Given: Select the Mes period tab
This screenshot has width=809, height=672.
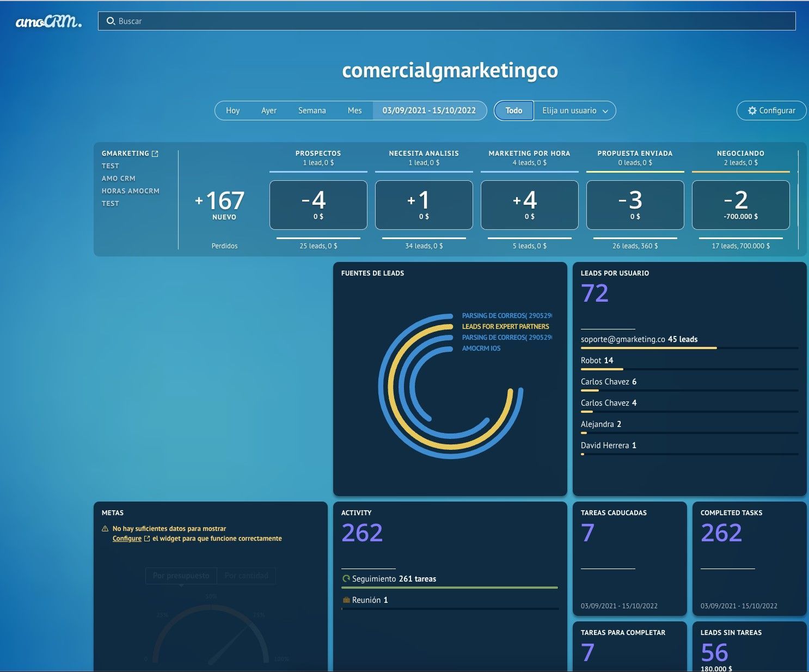Looking at the screenshot, I should pyautogui.click(x=354, y=111).
